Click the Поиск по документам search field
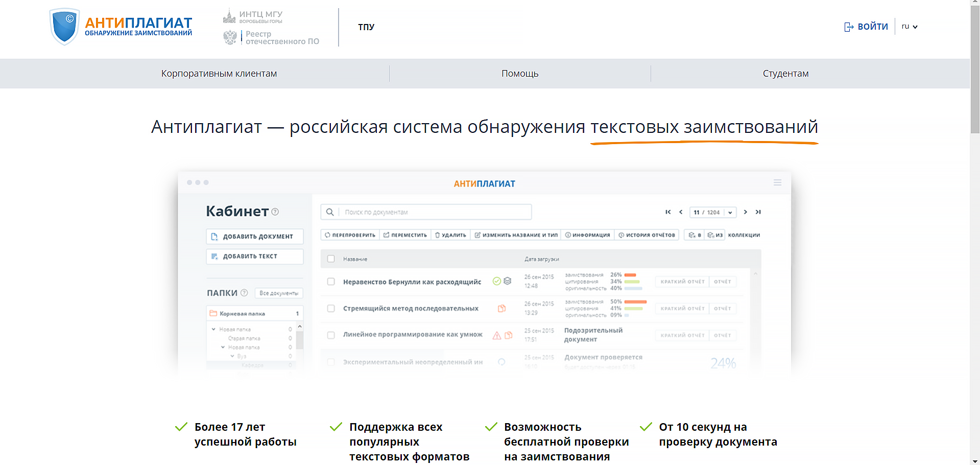The height and width of the screenshot is (465, 980). coord(426,212)
